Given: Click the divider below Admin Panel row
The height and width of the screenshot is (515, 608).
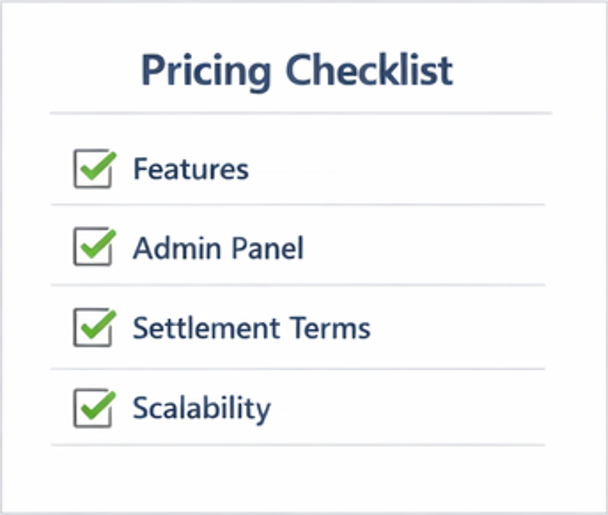Looking at the screenshot, I should (298, 285).
